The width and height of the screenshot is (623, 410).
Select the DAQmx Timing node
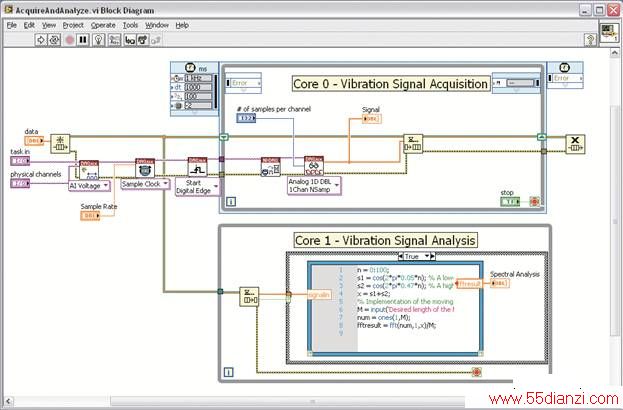pyautogui.click(x=145, y=168)
